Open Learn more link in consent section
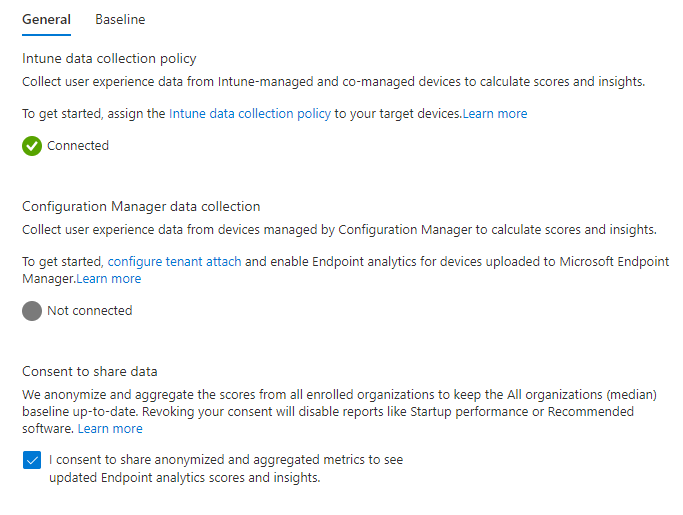This screenshot has width=683, height=515. click(x=110, y=429)
